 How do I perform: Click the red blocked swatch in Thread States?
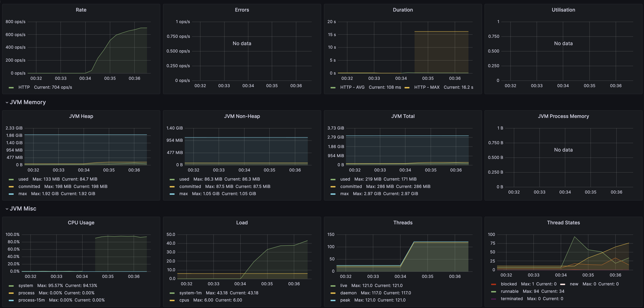tap(494, 284)
